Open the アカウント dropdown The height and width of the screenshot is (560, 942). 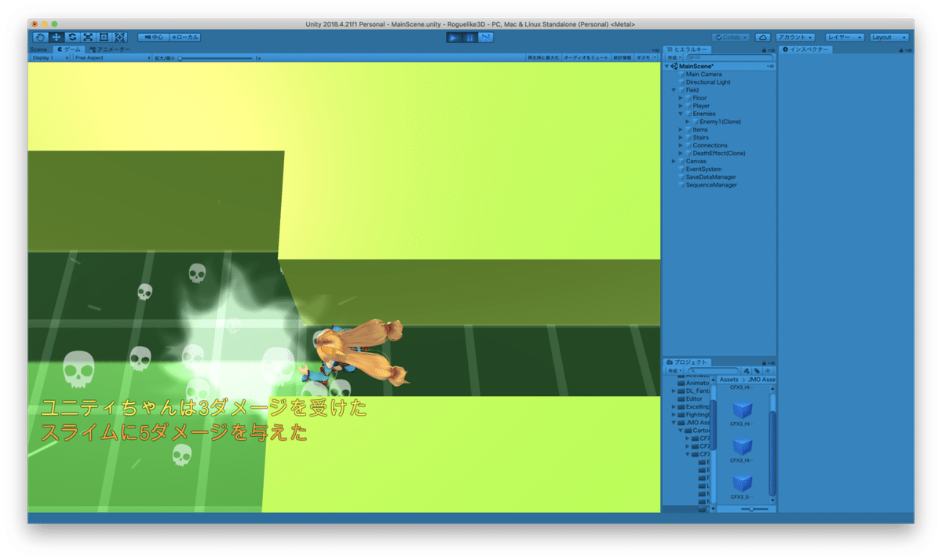(x=794, y=37)
